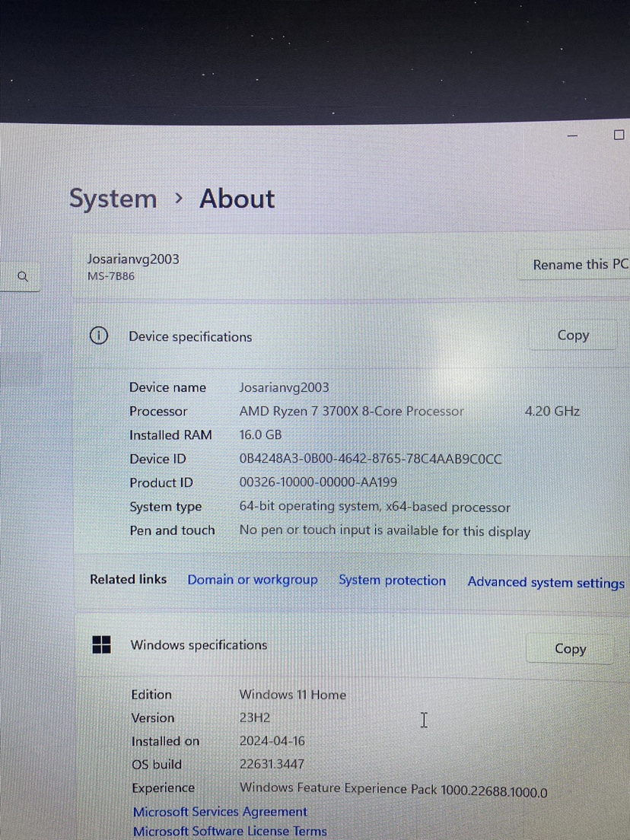This screenshot has height=840, width=630.
Task: Click the About page title
Action: pos(237,199)
